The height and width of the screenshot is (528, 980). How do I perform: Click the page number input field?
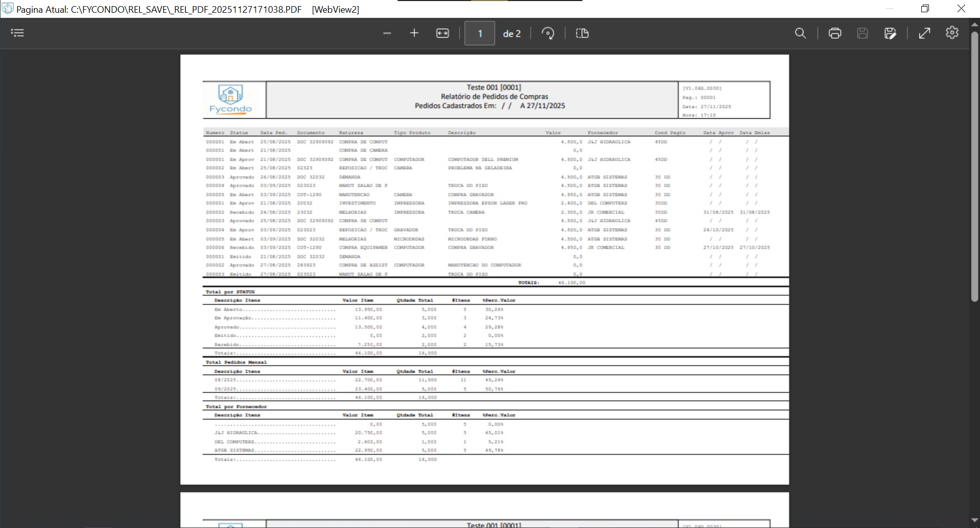point(480,33)
